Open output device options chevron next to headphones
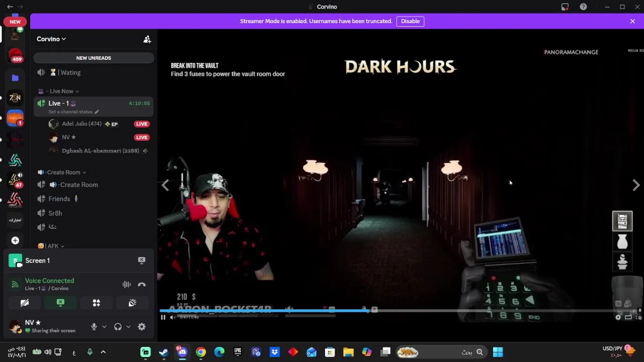 tap(128, 327)
